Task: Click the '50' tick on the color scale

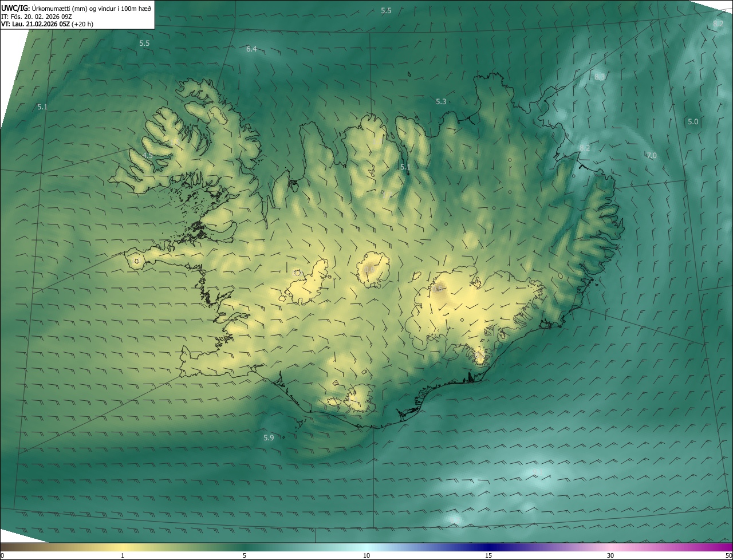Action: point(728,556)
